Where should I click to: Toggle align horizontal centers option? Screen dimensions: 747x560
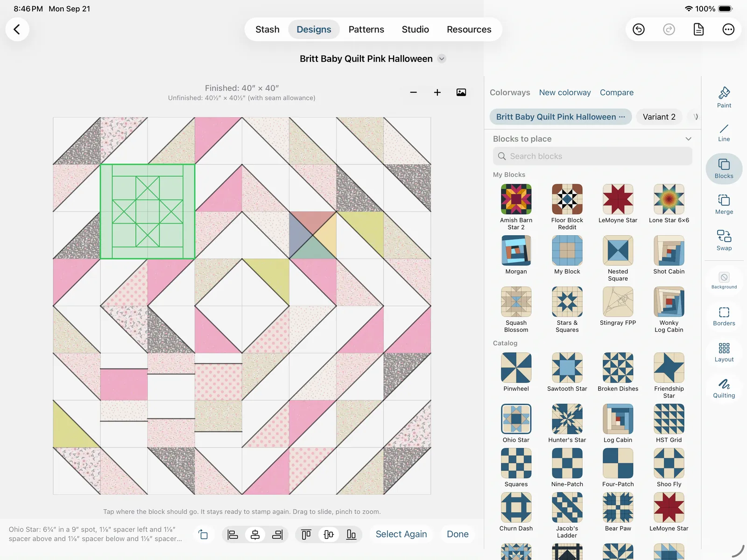coord(255,534)
